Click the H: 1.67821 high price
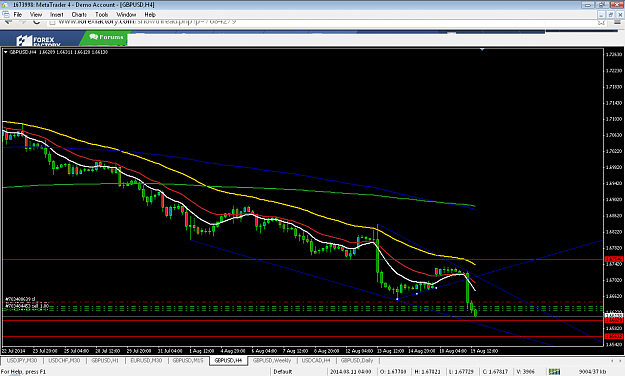 pos(427,372)
